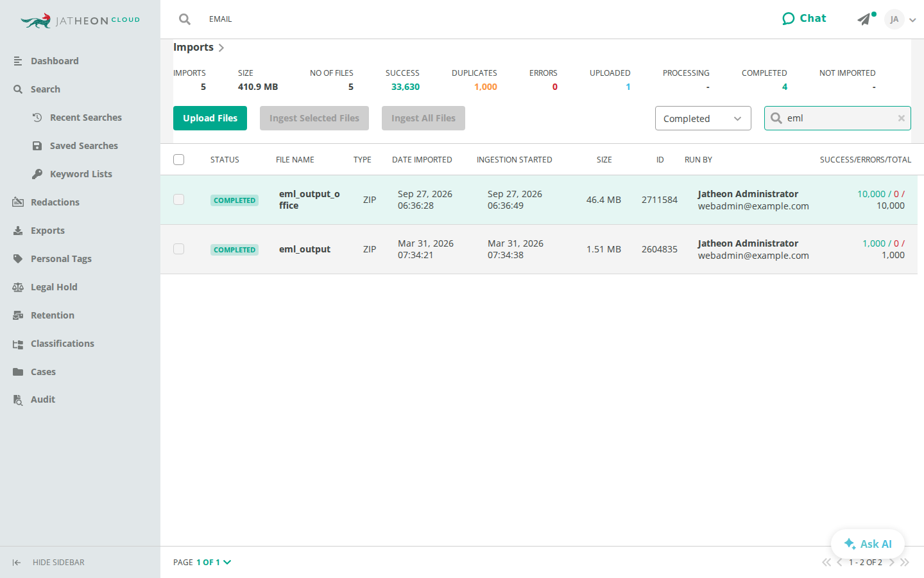Go to Dashboard in sidebar
924x578 pixels.
tap(55, 61)
